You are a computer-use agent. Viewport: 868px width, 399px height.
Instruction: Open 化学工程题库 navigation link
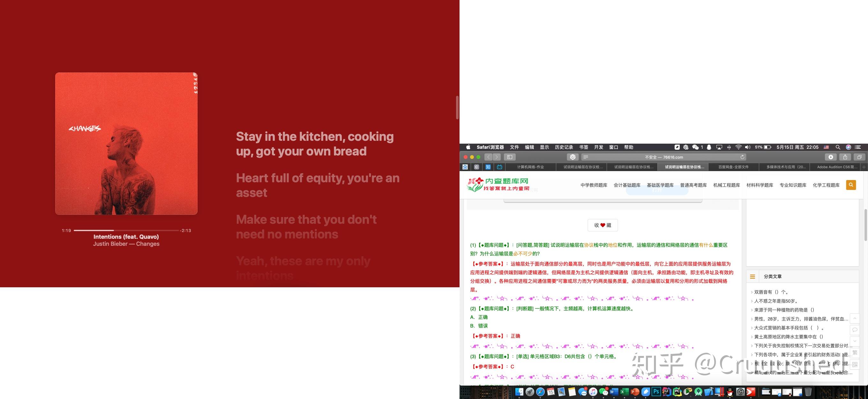click(x=826, y=185)
